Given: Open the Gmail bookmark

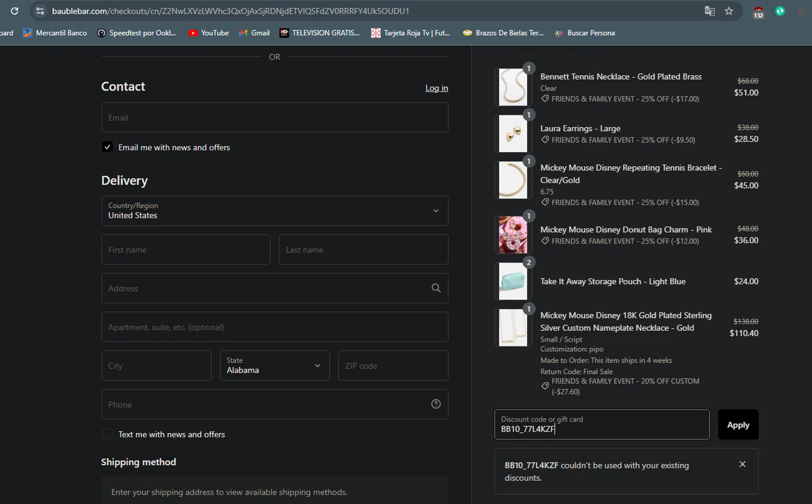Looking at the screenshot, I should (254, 33).
